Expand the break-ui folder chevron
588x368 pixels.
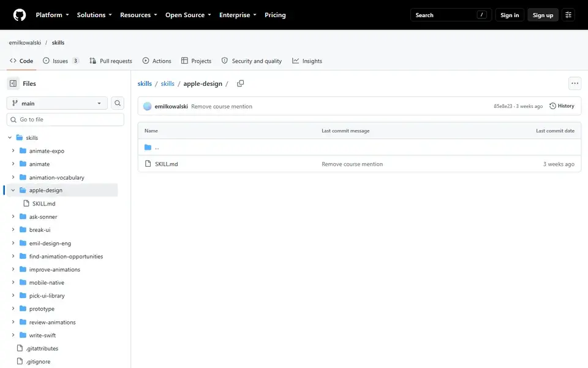pyautogui.click(x=13, y=230)
